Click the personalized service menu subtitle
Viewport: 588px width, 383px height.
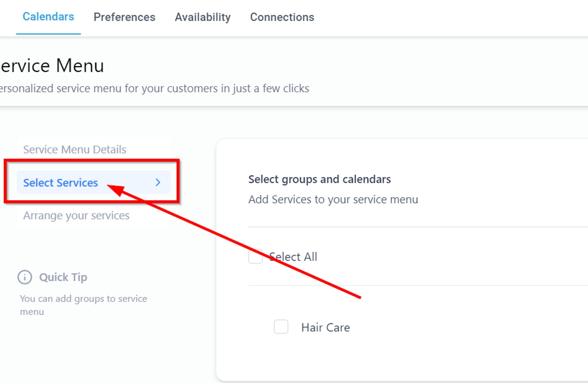click(154, 88)
